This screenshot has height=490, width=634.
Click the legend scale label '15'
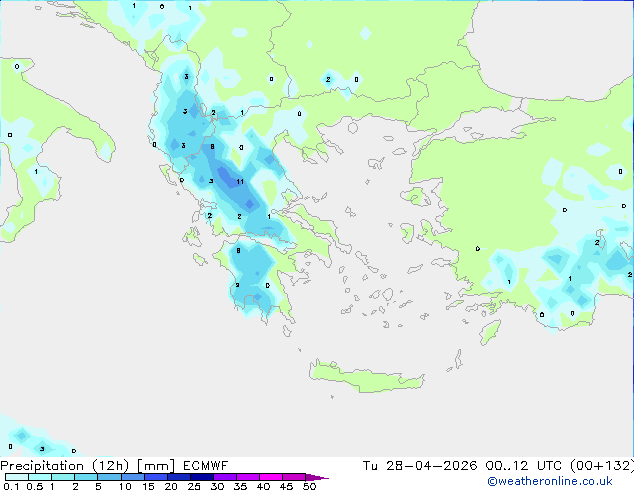coord(148,486)
